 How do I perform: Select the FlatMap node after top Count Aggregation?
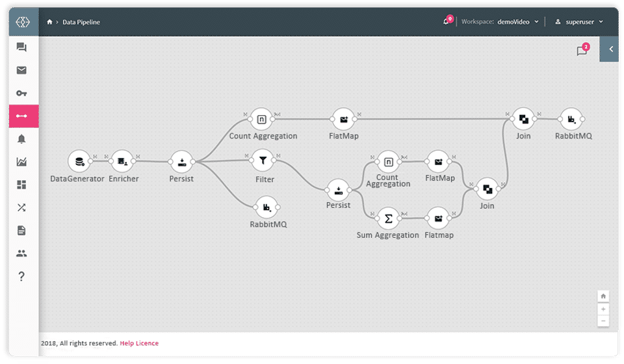pos(343,119)
